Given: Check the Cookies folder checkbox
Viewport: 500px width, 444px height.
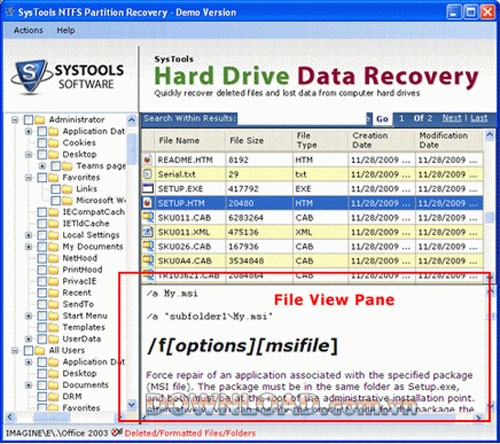Looking at the screenshot, I should (x=42, y=143).
